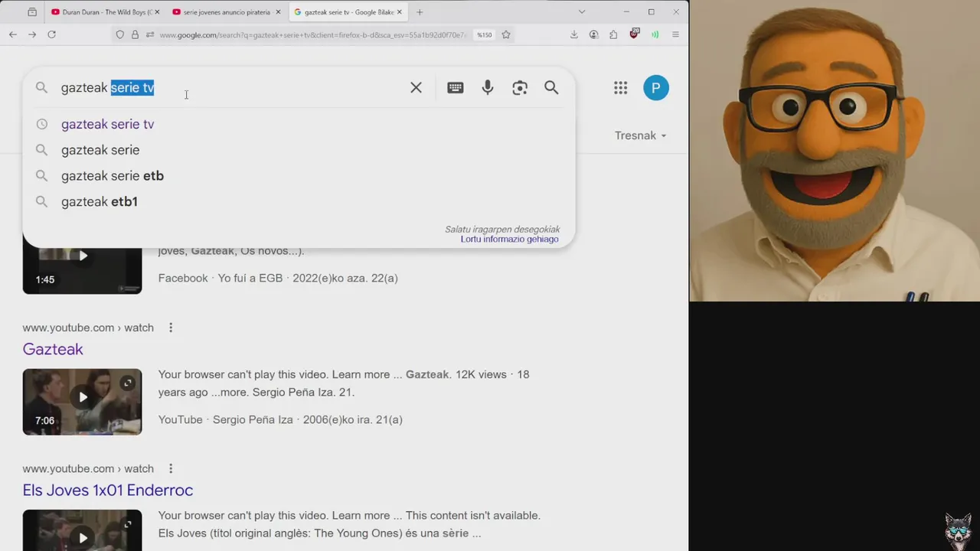
Task: Click Salatu iragarpen desegokiak link
Action: pyautogui.click(x=502, y=230)
